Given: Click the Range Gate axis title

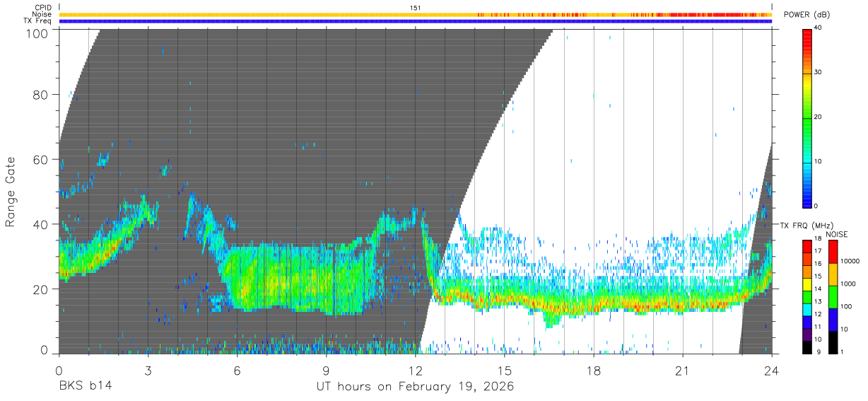Looking at the screenshot, I should (11, 192).
